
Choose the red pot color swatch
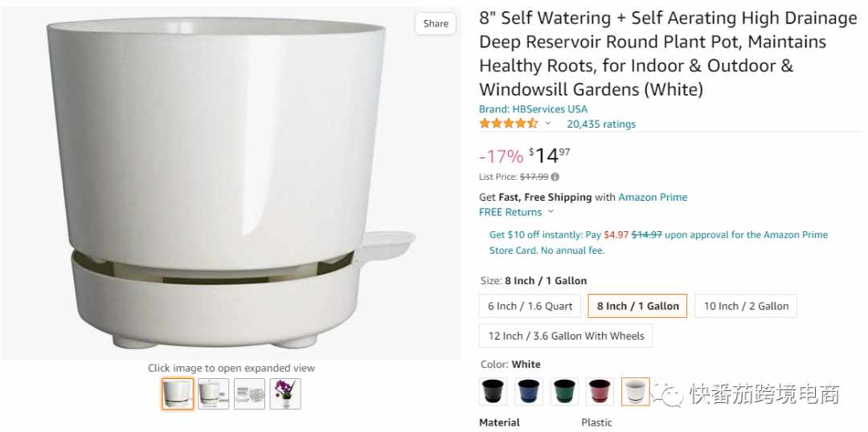pyautogui.click(x=600, y=392)
